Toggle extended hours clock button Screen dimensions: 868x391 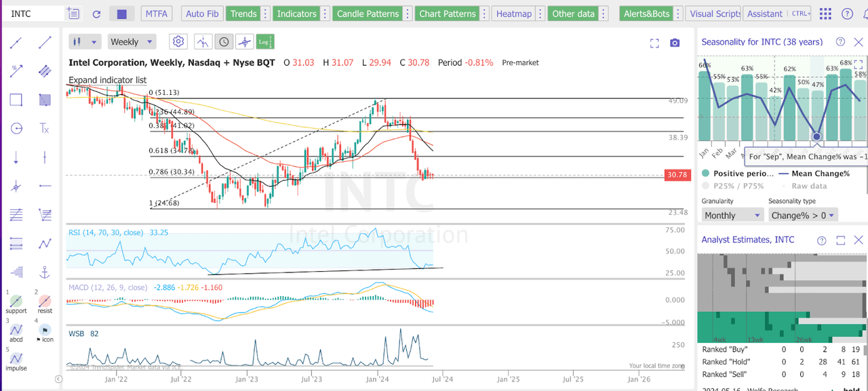tap(223, 42)
